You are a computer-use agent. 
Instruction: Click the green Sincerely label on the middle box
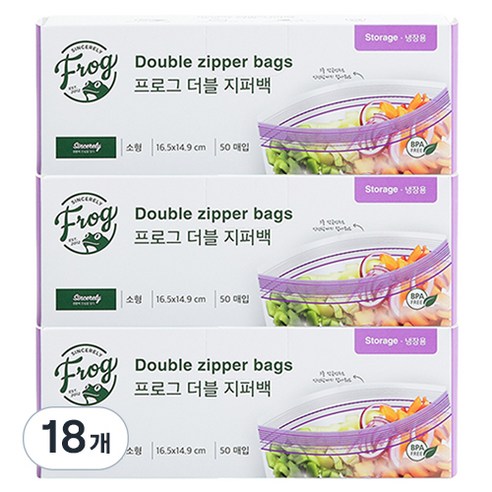(x=86, y=299)
